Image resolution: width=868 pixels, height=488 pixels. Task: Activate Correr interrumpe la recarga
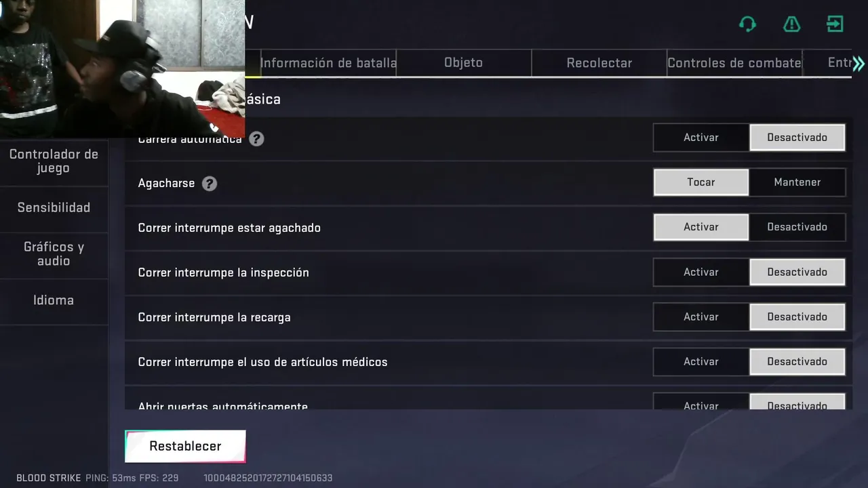pos(701,317)
